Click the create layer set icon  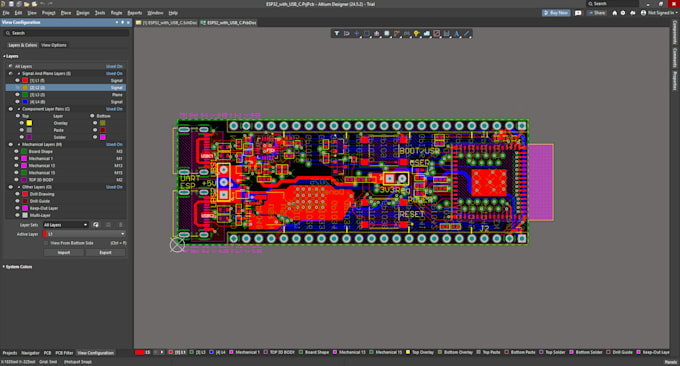tap(96, 225)
